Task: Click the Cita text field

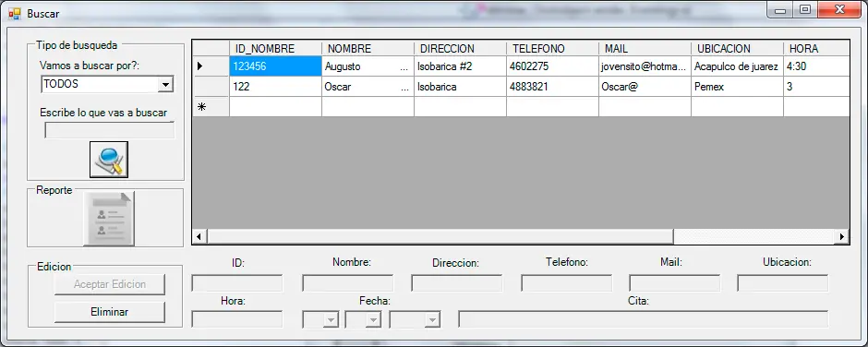Action: pyautogui.click(x=644, y=319)
